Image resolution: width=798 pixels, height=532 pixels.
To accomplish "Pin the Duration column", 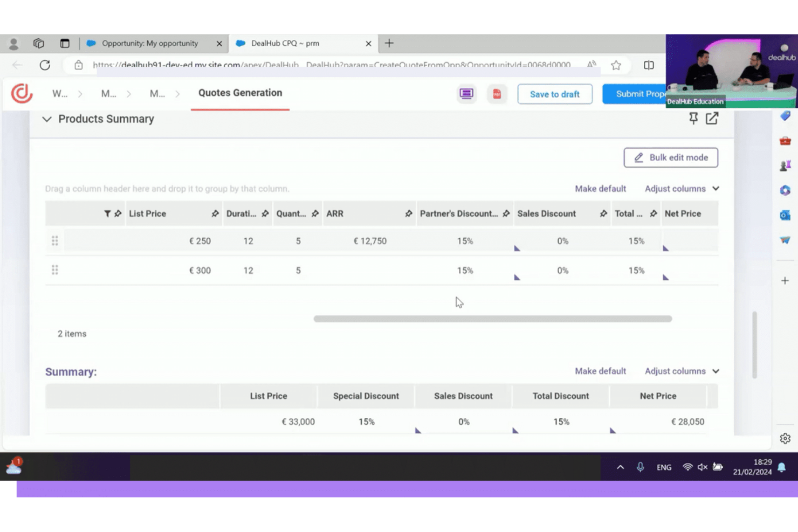I will [x=265, y=214].
